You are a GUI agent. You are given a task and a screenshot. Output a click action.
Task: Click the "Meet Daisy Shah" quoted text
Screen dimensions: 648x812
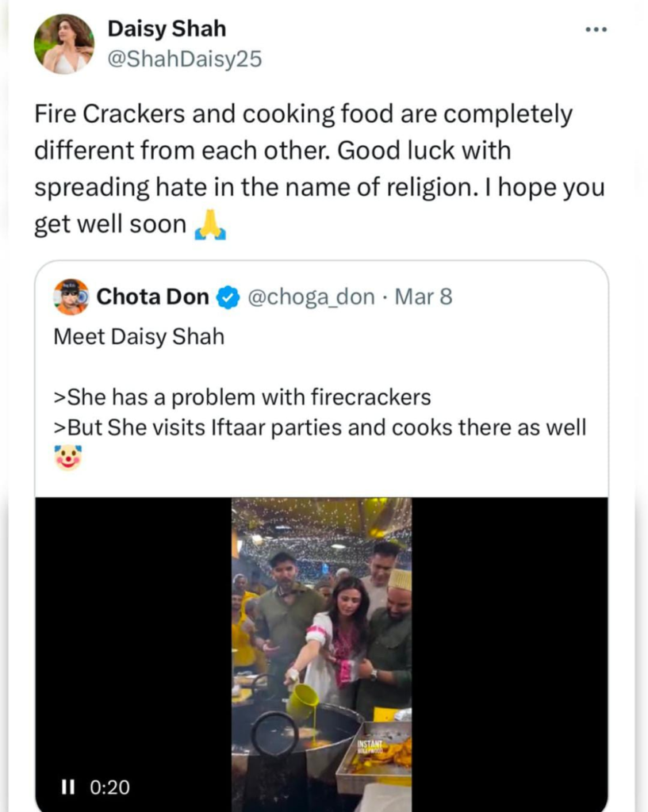click(x=139, y=336)
